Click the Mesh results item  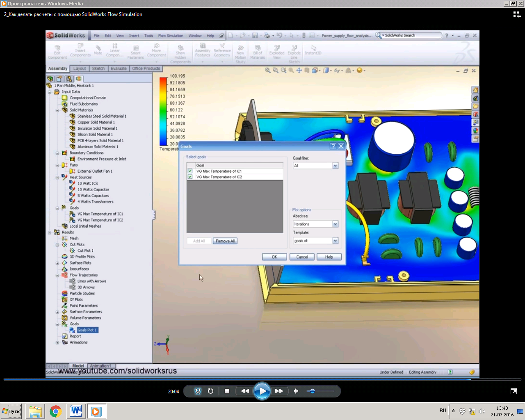click(70, 238)
